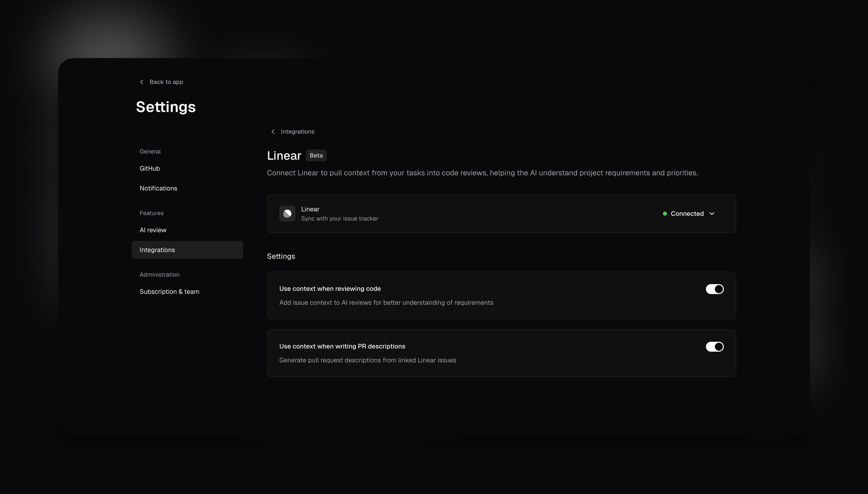Switch to AI review settings
The image size is (868, 494).
(x=153, y=230)
